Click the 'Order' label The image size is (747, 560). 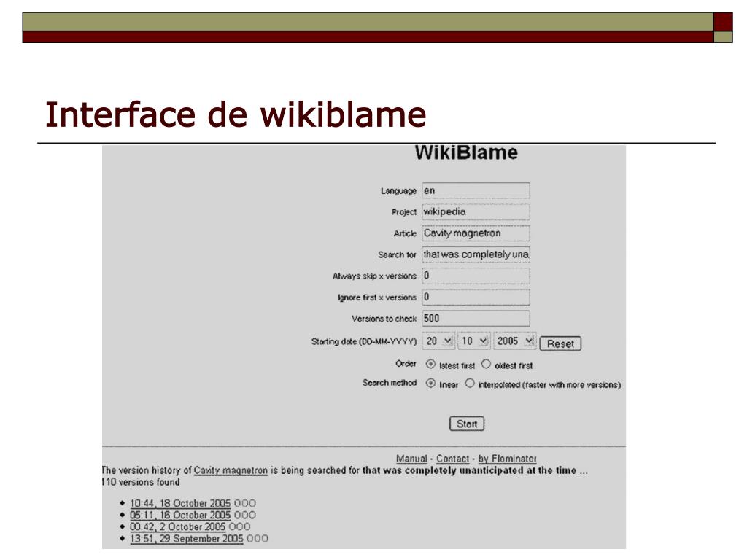click(x=406, y=364)
